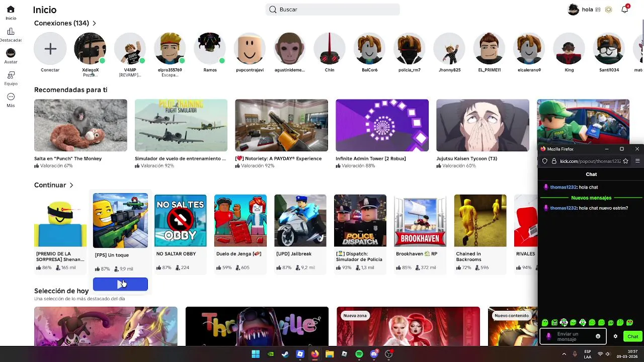
Task: Select the last Kick emote with heart eyes
Action: 629,323
